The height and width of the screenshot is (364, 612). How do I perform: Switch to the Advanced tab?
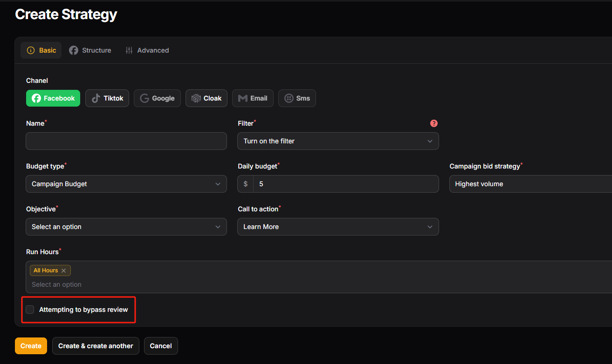tap(147, 50)
